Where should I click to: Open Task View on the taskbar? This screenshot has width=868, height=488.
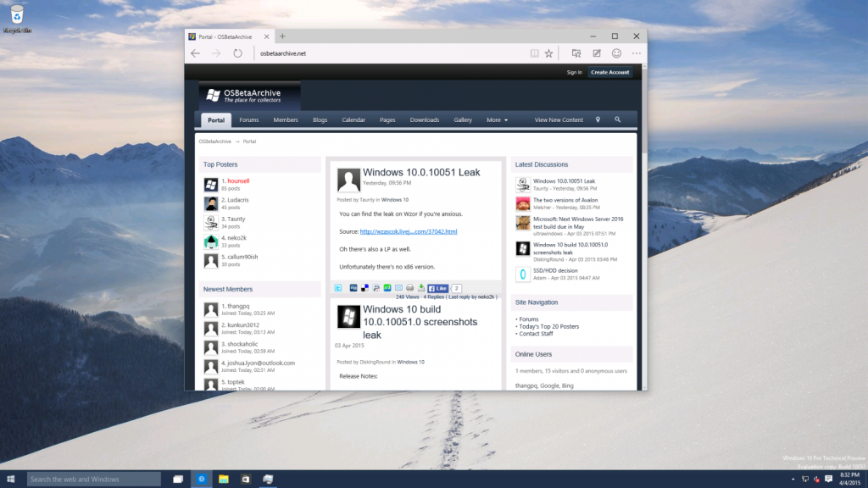(x=178, y=480)
